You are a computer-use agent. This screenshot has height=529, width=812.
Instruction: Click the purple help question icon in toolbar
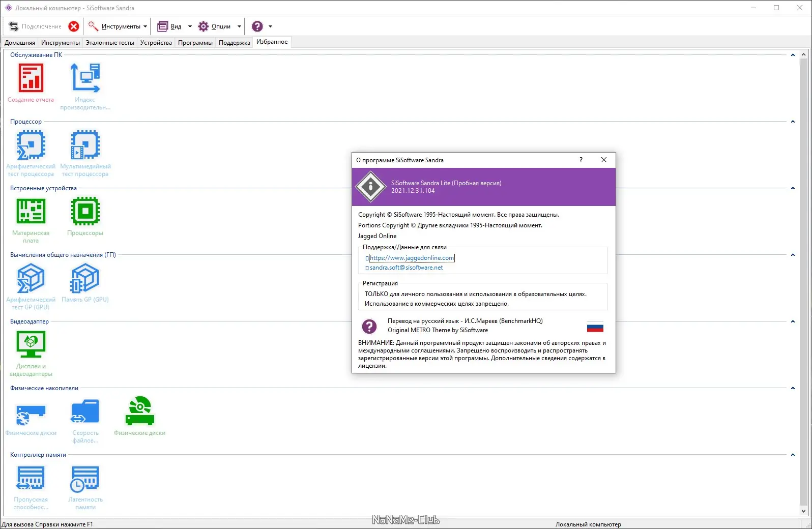(257, 26)
